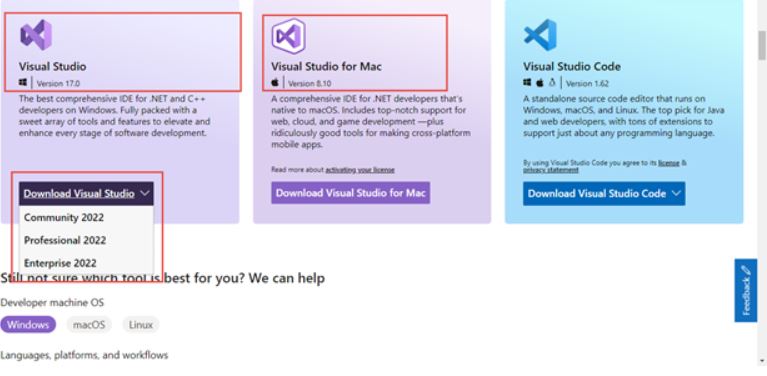The image size is (767, 376).
Task: Click the scrollbar down arrow
Action: point(762,361)
